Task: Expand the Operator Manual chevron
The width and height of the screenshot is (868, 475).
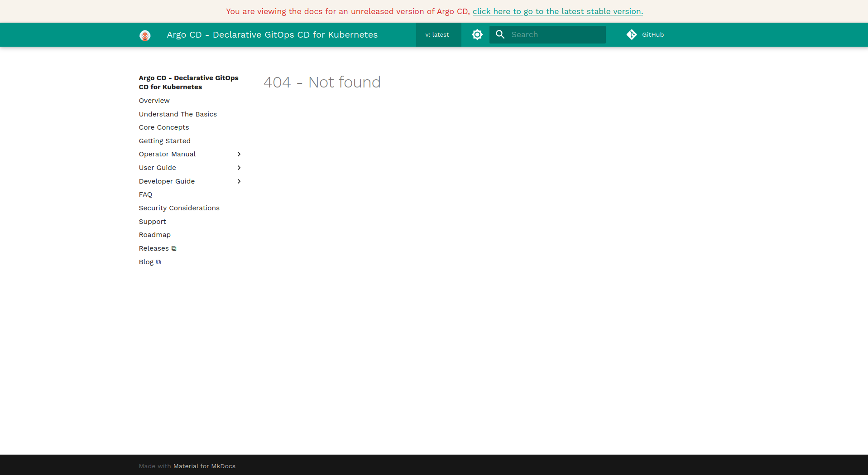Action: [239, 154]
